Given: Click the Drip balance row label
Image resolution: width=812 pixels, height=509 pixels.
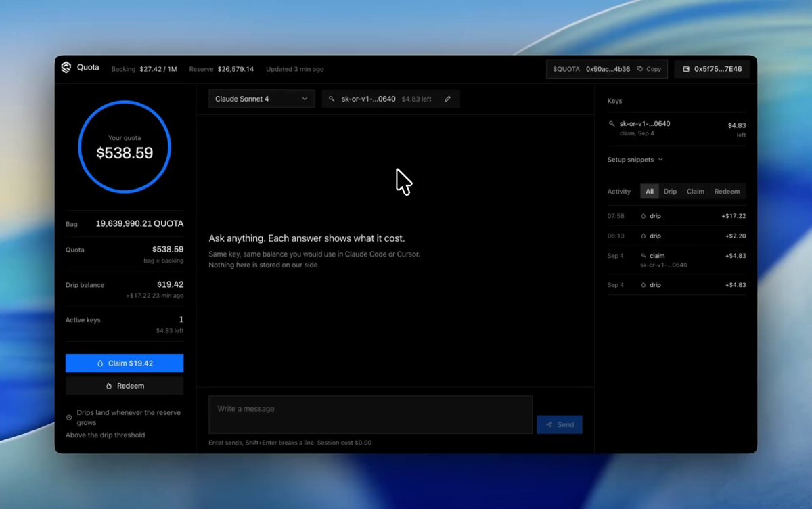Looking at the screenshot, I should coord(85,285).
